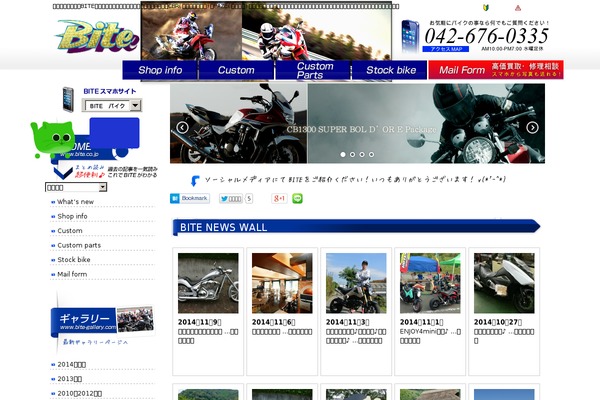Open the blue アクセスMAP button
The width and height of the screenshot is (600, 400).
click(x=445, y=49)
